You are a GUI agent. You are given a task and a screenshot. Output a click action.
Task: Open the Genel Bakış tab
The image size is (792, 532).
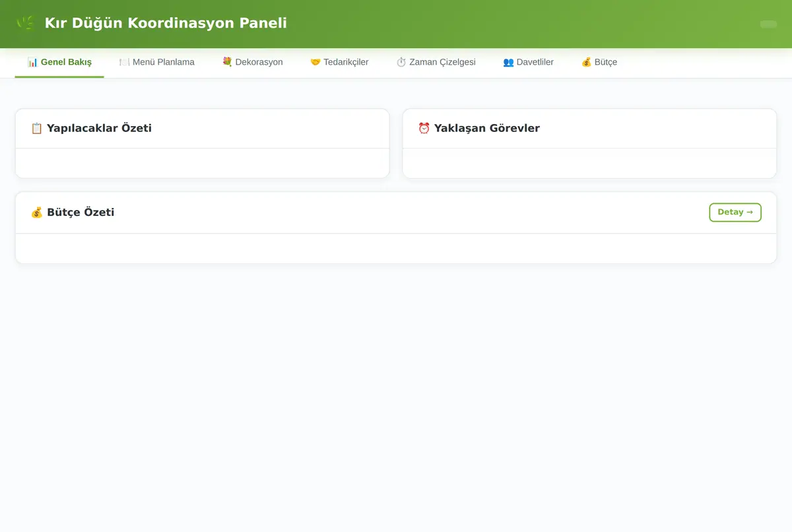coord(59,62)
